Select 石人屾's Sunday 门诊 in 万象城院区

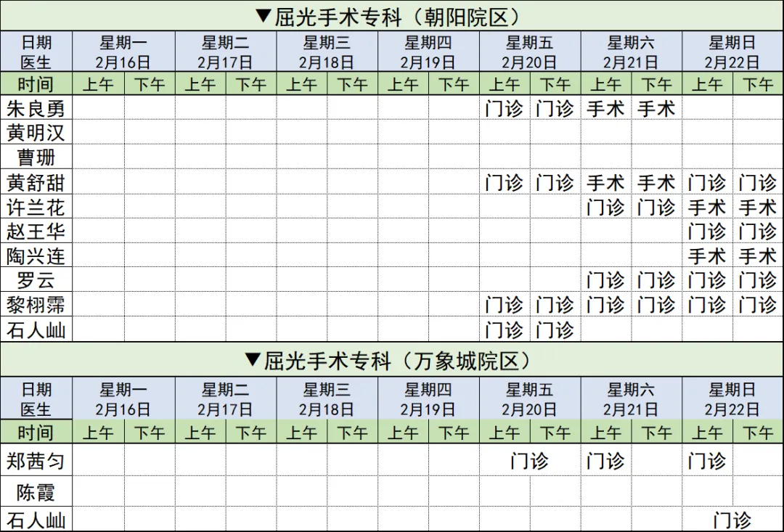click(732, 520)
